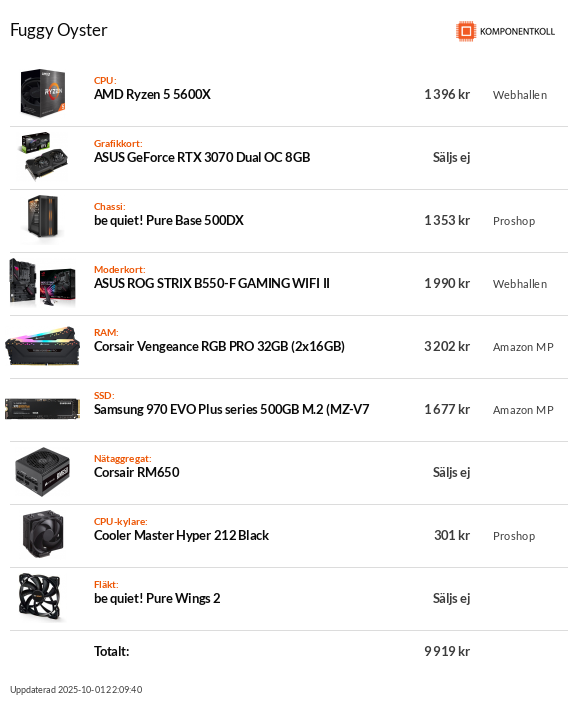Click the Cooler Master Hyper 212 cooler image
The image size is (577, 703).
(43, 534)
